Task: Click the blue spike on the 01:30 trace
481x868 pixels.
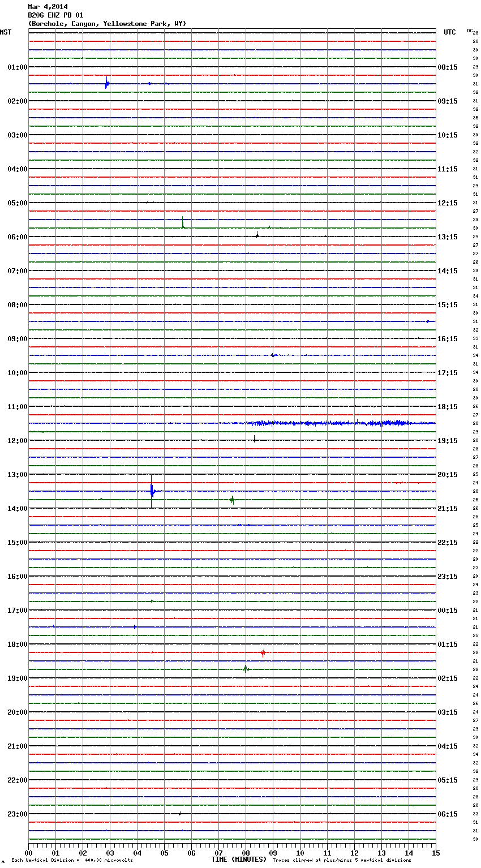Action: tap(106, 84)
